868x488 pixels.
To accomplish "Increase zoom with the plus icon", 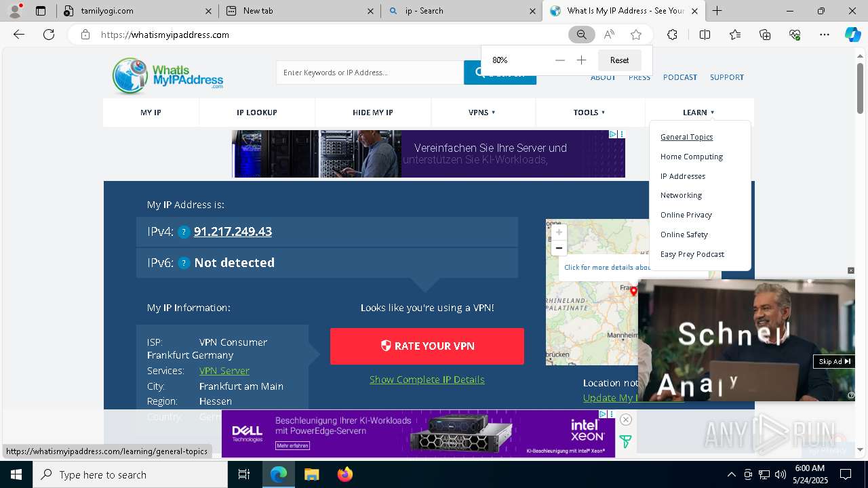I will (581, 60).
